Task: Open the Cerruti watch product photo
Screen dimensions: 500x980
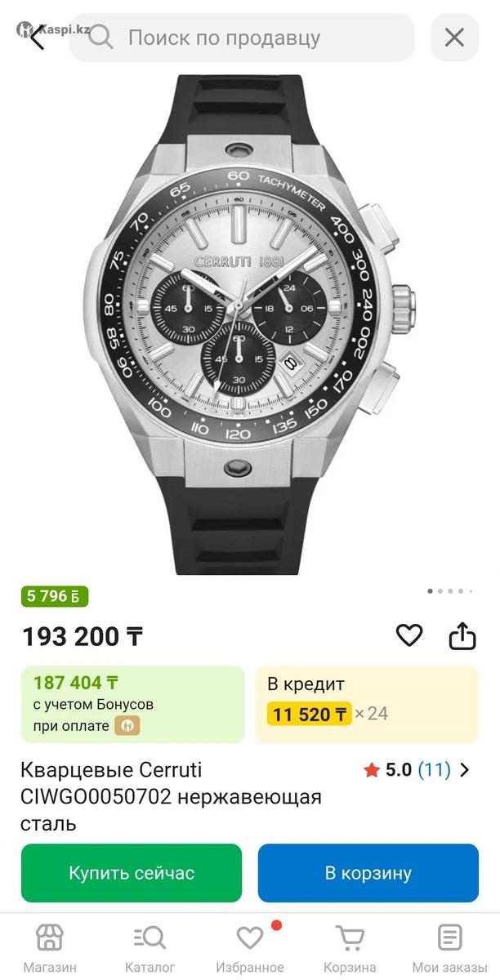Action: click(250, 324)
